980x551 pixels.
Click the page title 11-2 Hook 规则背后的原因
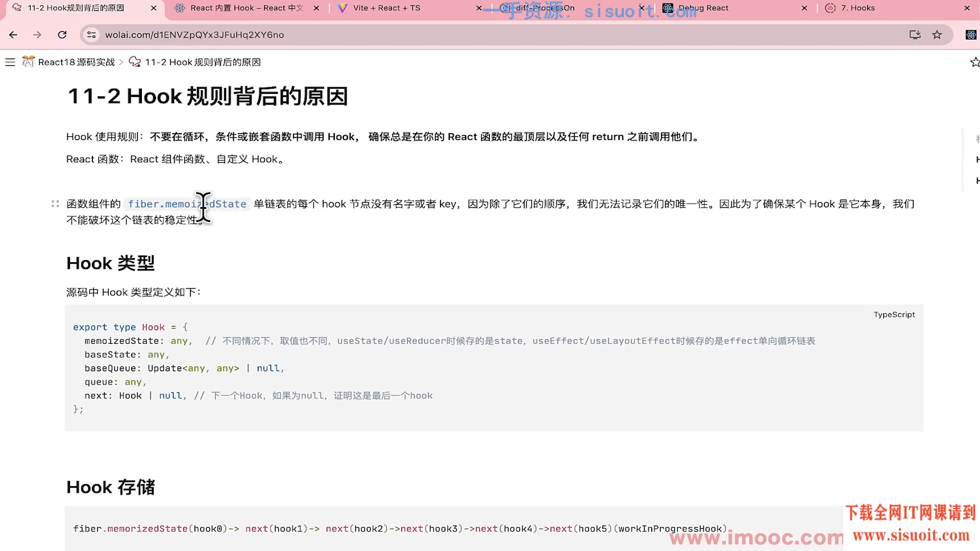coord(208,96)
